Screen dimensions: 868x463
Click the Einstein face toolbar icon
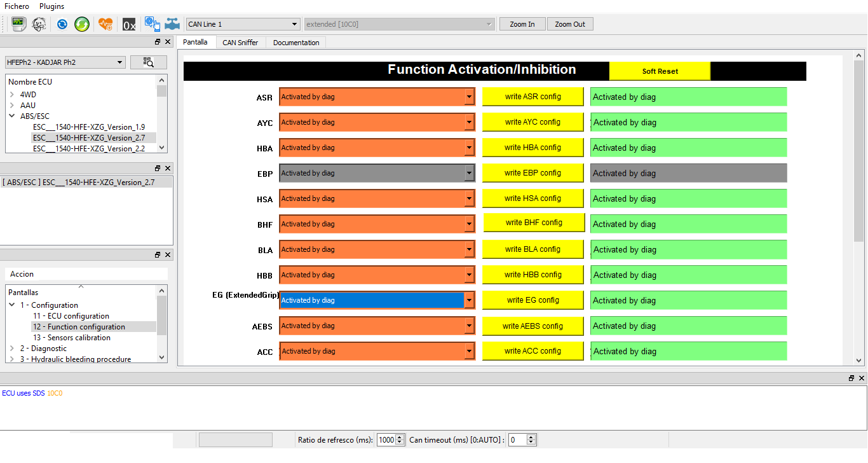tap(39, 24)
